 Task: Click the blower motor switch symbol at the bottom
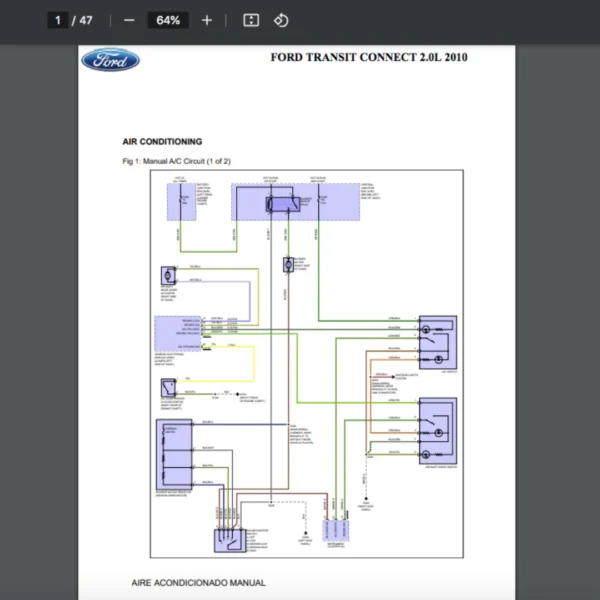pyautogui.click(x=228, y=541)
